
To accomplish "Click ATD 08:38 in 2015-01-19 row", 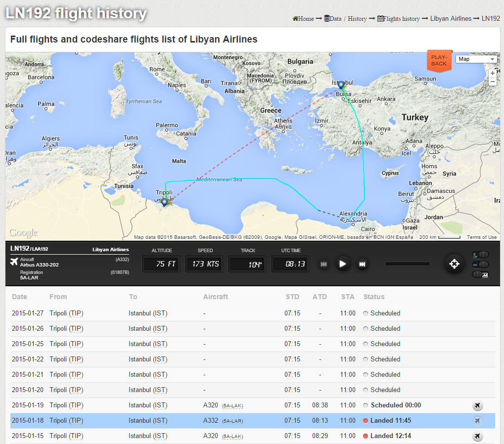I will [320, 405].
